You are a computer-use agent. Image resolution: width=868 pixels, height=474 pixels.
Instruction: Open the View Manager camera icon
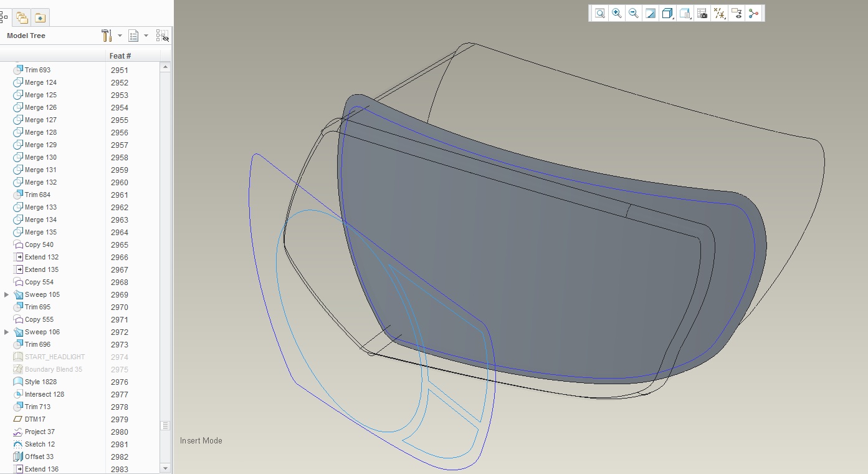702,13
